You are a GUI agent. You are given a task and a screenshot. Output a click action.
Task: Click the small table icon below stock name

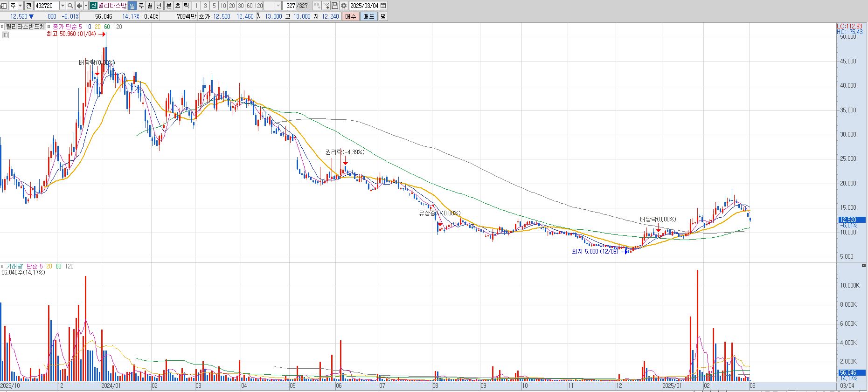point(5,35)
